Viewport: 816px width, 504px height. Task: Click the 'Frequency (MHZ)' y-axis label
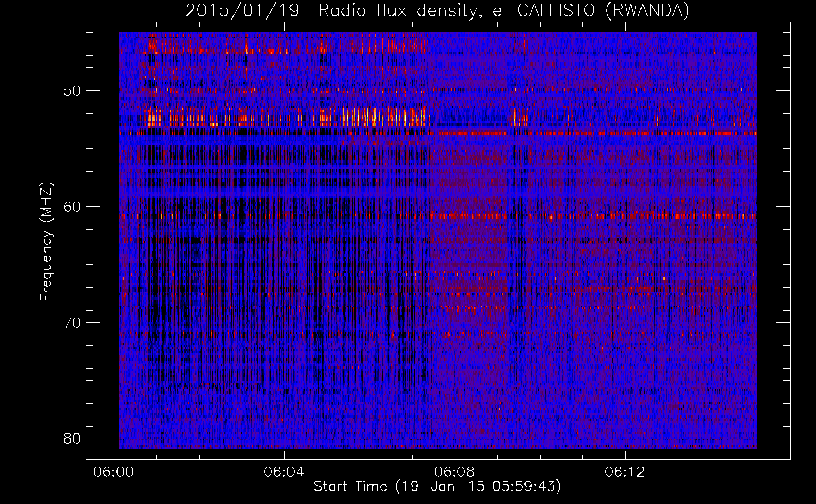46,241
